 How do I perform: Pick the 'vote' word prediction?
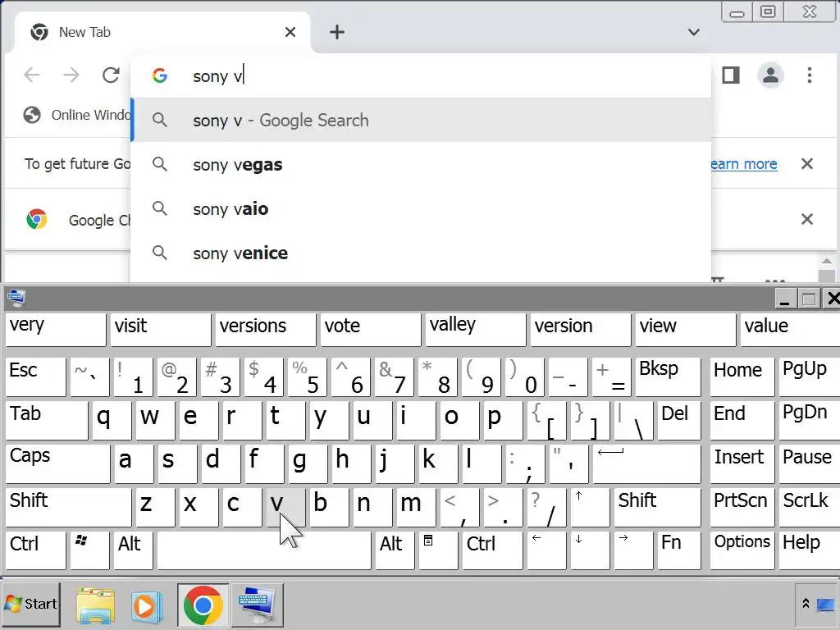click(371, 330)
